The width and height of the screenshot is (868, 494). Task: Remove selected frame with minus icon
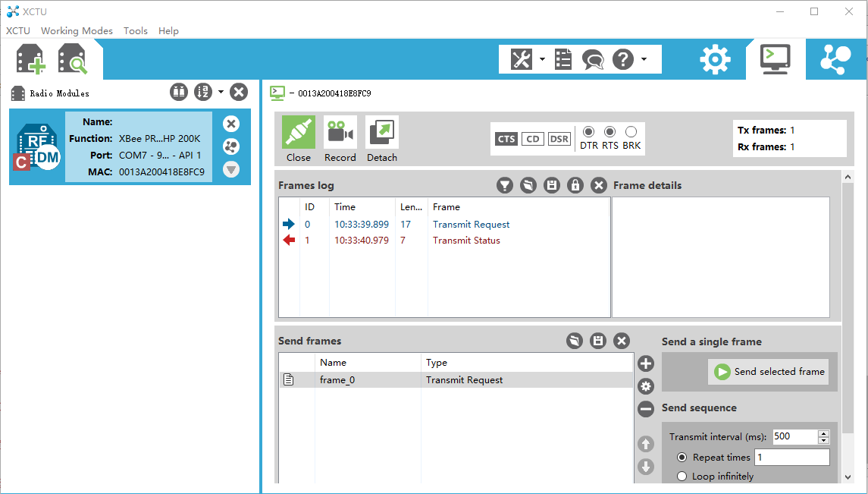coord(645,409)
